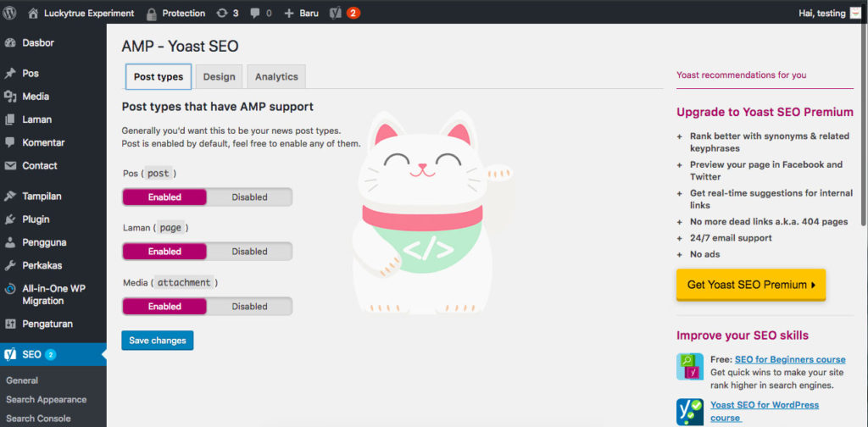Click Get Yoast SEO Premium button
Image resolution: width=868 pixels, height=427 pixels.
[x=751, y=285]
